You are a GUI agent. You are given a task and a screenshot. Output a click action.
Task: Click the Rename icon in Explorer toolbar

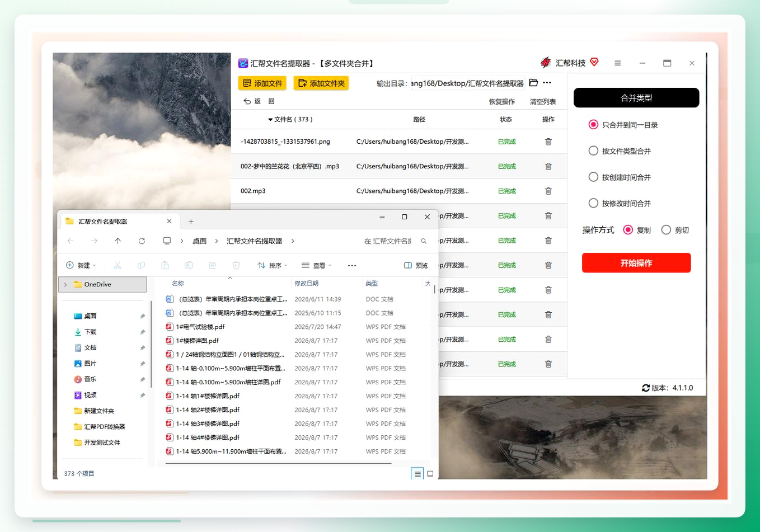point(189,265)
